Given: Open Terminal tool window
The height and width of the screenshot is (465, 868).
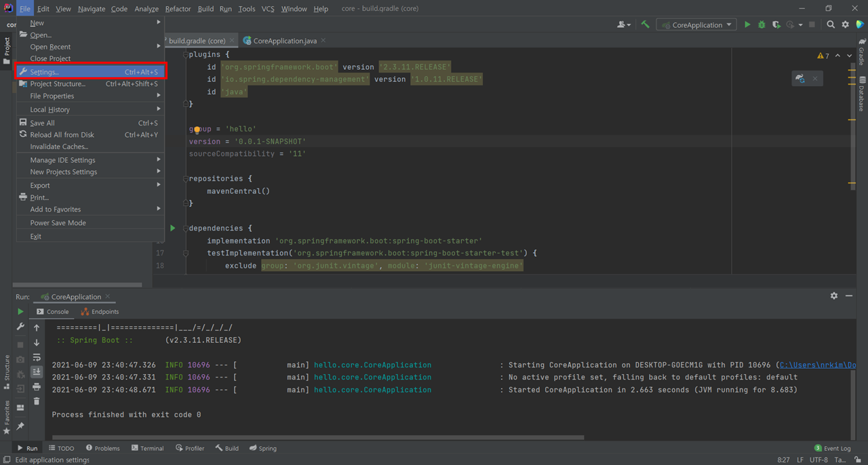Looking at the screenshot, I should tap(147, 448).
